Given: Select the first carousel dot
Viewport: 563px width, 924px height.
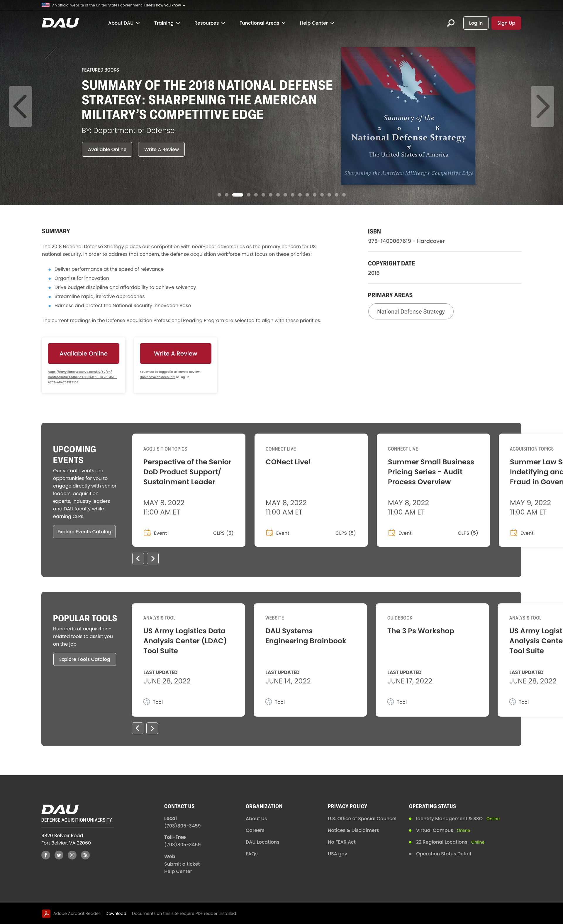Looking at the screenshot, I should pyautogui.click(x=219, y=194).
